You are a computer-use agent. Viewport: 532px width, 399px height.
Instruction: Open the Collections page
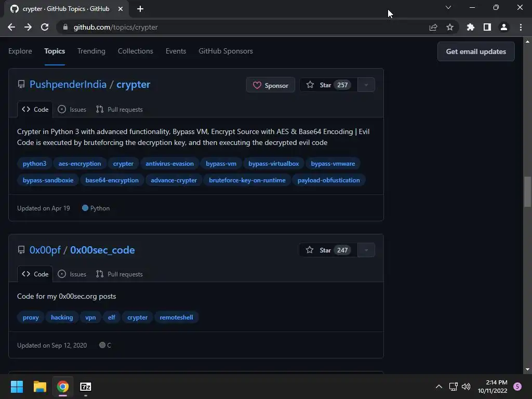136,51
